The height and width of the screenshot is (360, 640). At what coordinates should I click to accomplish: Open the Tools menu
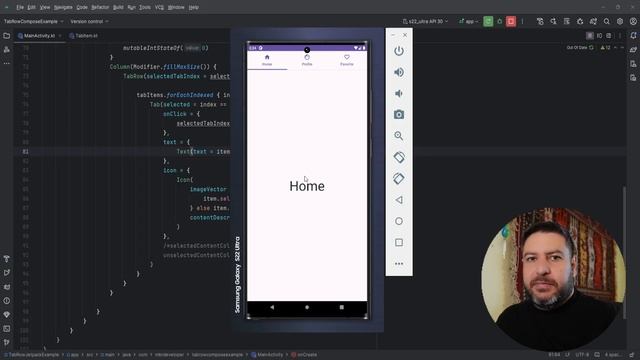(x=144, y=7)
